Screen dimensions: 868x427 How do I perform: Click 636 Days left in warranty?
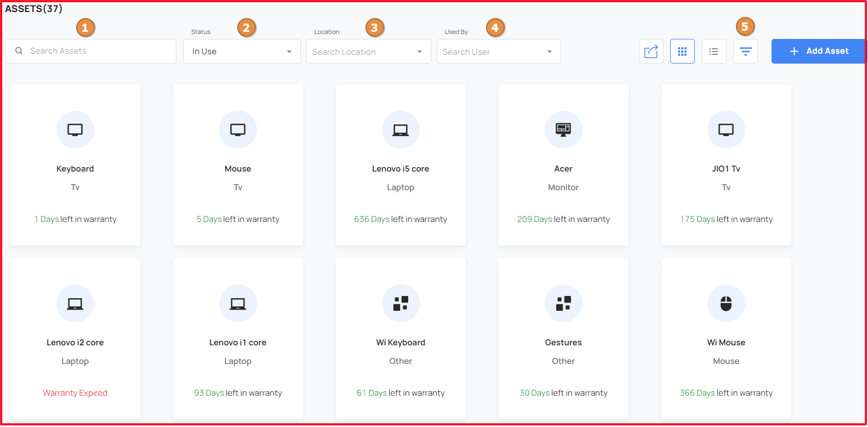(x=401, y=219)
